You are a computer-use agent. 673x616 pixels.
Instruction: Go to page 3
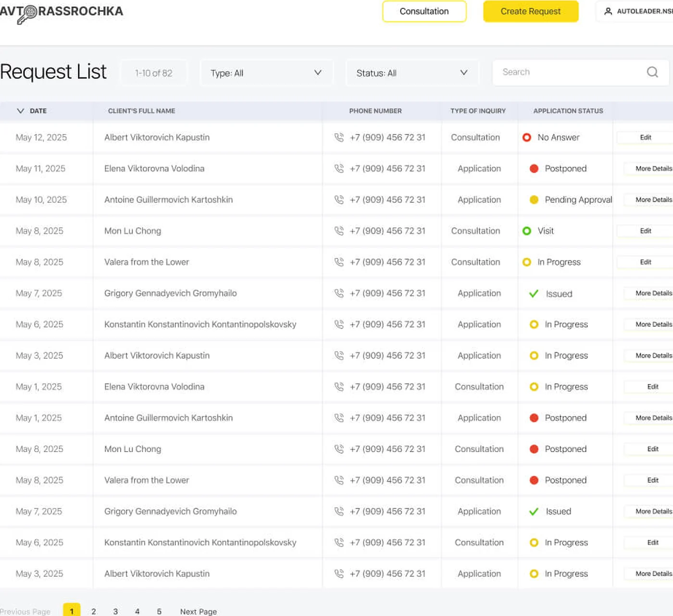pyautogui.click(x=115, y=611)
